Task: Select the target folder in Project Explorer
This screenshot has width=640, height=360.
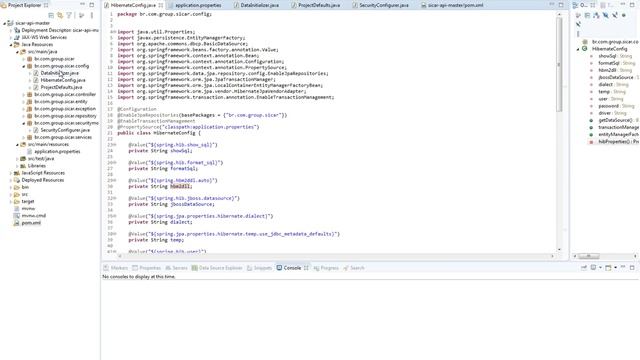Action: coord(28,201)
